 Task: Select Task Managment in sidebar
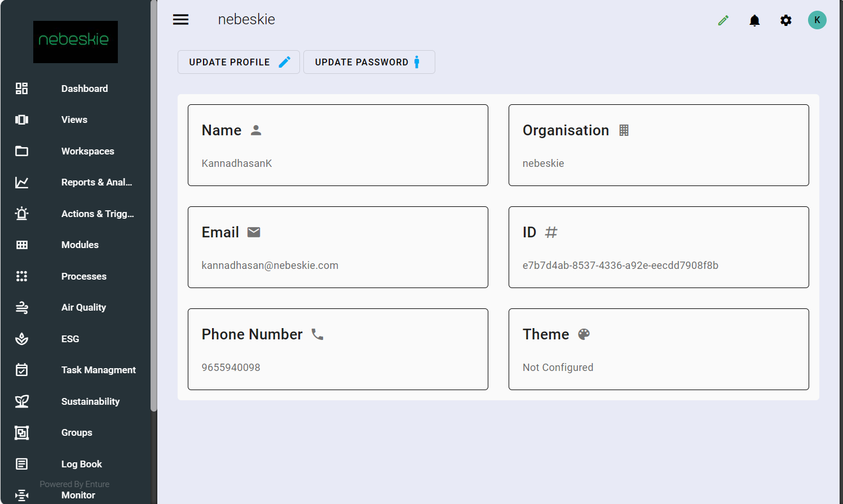click(98, 370)
